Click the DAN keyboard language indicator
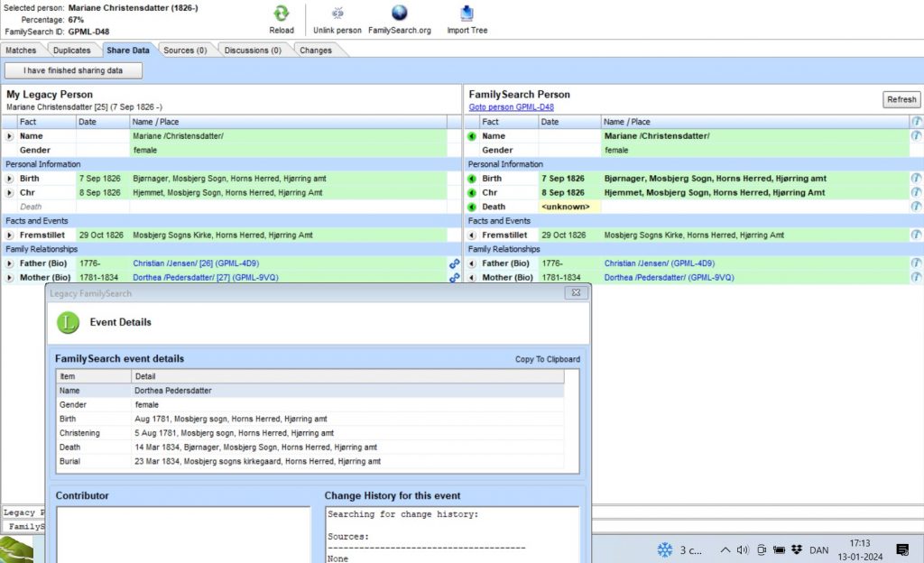This screenshot has width=924, height=563. pos(818,550)
